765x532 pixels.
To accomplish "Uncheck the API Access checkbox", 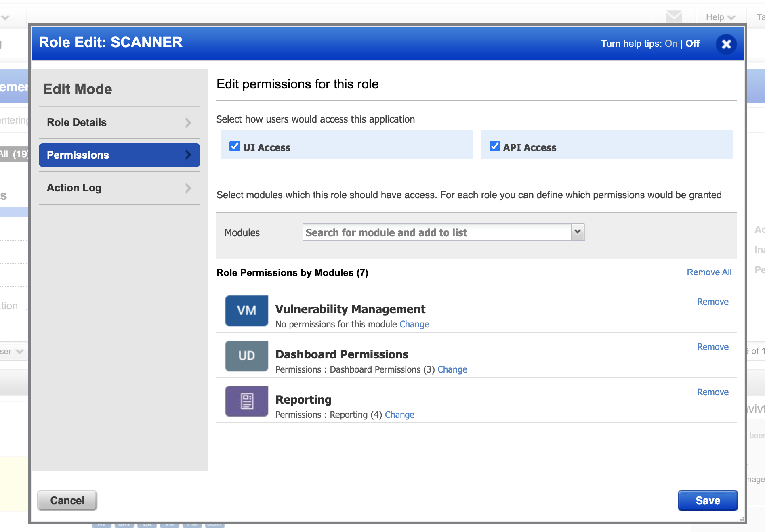I will [494, 146].
